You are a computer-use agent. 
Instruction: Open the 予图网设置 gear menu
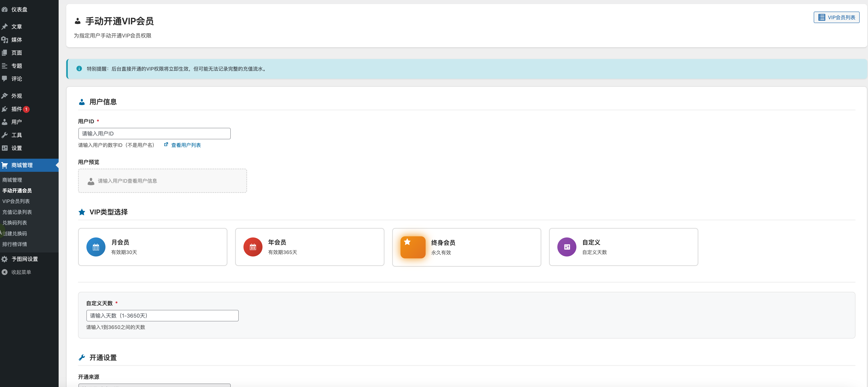(x=24, y=259)
